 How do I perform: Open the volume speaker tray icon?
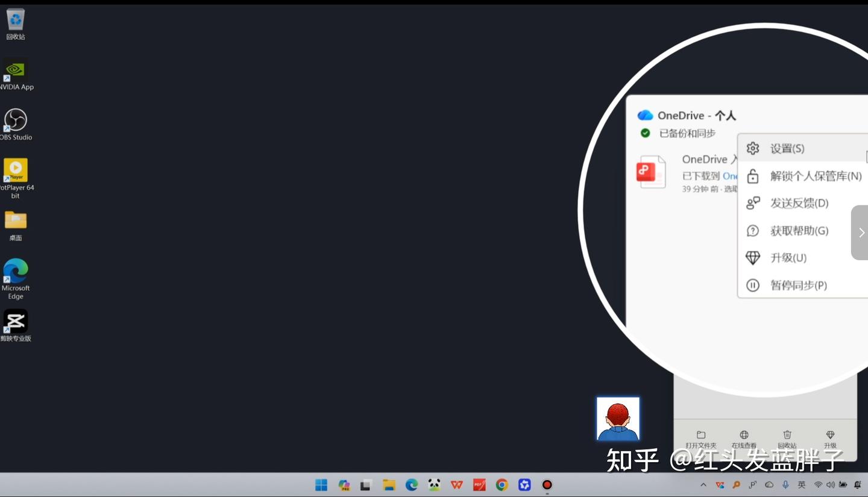pyautogui.click(x=831, y=485)
